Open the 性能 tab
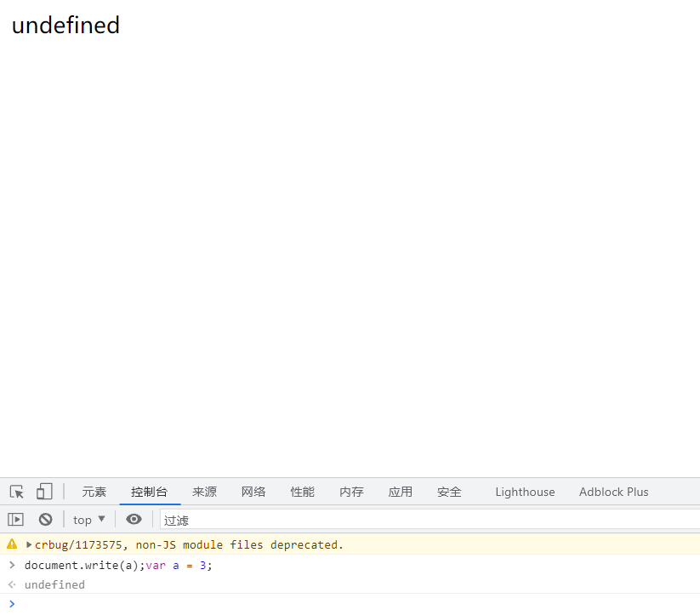700x615 pixels. click(303, 492)
